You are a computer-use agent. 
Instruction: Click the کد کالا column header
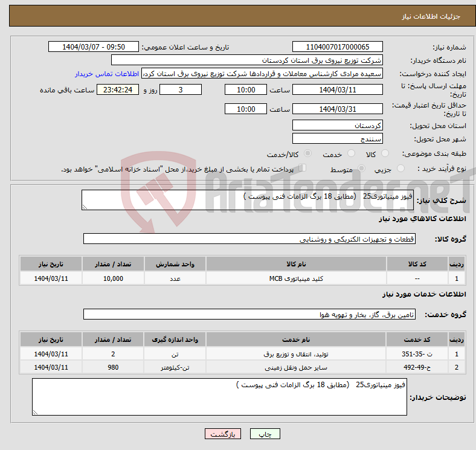point(417,264)
